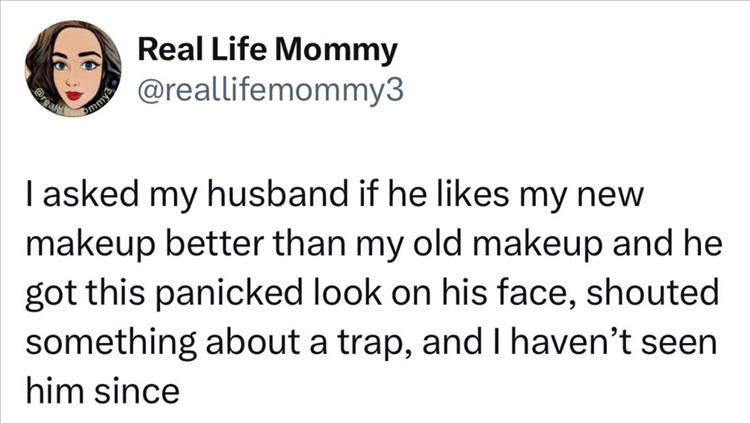
Task: Click the word "trap" in the tweet
Action: tap(376, 341)
